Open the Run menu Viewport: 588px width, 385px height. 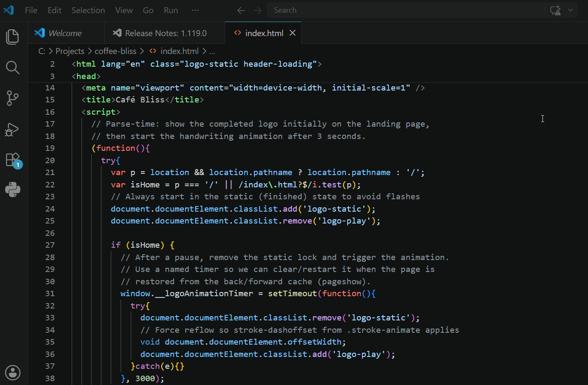(171, 10)
